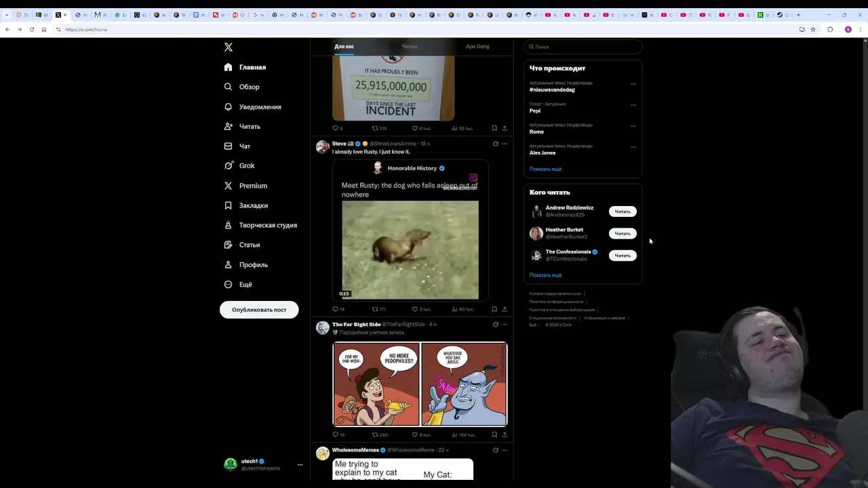Switch to the Для вас tab

tap(344, 47)
